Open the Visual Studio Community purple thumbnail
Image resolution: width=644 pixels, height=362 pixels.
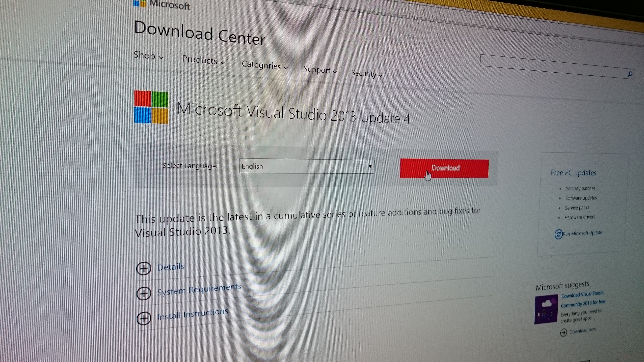[546, 309]
